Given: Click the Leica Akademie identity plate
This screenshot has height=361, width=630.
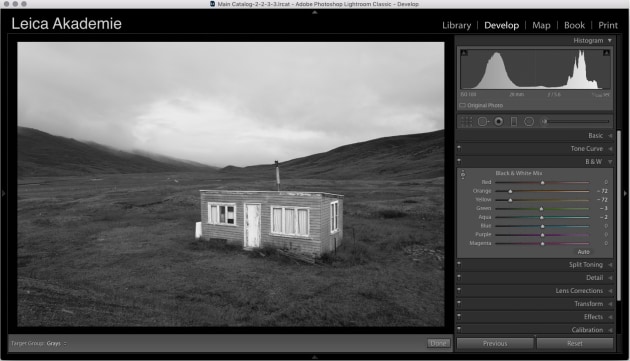Looking at the screenshot, I should point(66,24).
